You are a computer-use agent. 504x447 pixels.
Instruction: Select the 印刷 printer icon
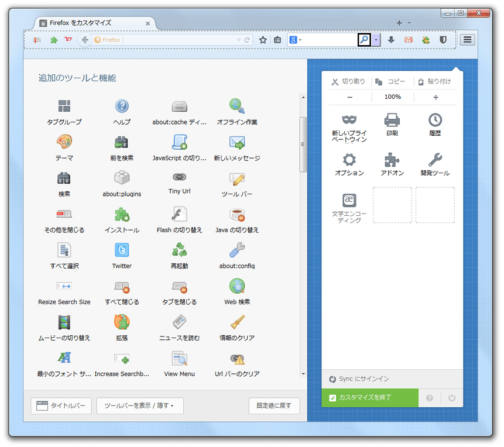pyautogui.click(x=392, y=120)
